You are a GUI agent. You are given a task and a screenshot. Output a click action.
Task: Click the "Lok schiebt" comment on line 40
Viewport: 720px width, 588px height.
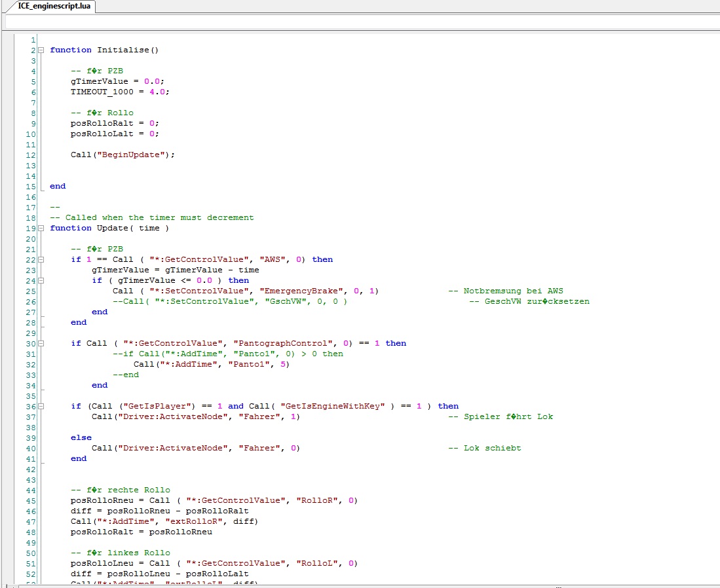click(x=484, y=448)
